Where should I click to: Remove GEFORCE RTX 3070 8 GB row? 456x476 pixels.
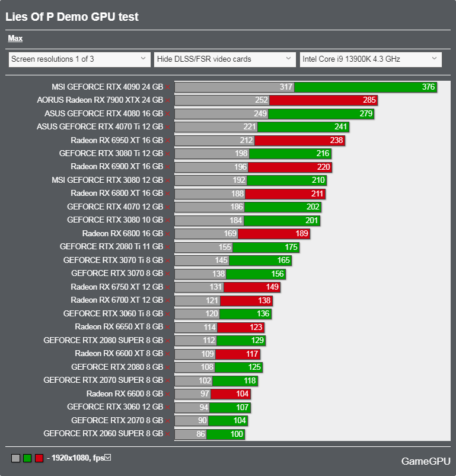(x=167, y=274)
